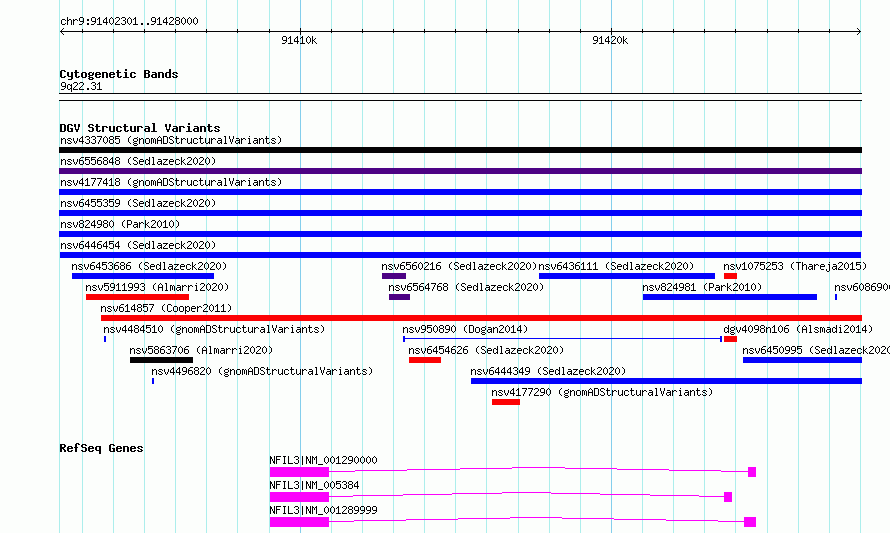
Task: Click nsv6564768 (Sedlazeck2020) label
Action: click(466, 287)
